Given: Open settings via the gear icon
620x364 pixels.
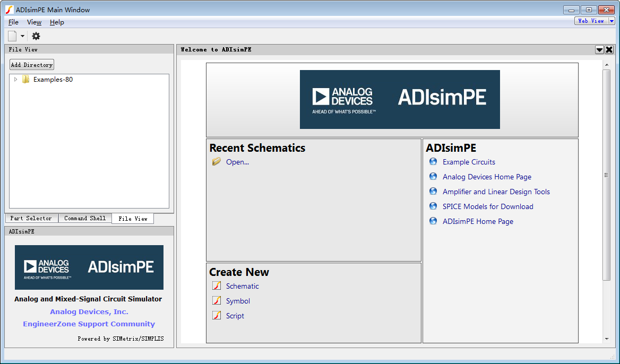Looking at the screenshot, I should coord(36,36).
